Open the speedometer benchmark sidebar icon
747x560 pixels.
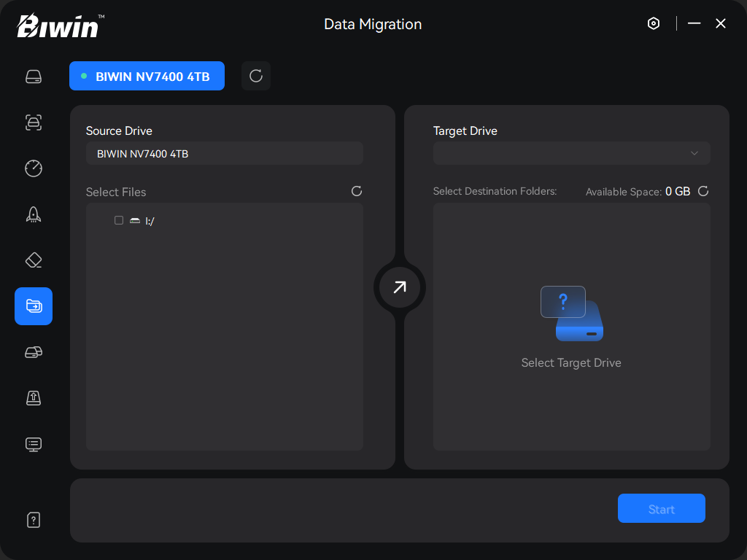[x=34, y=168]
